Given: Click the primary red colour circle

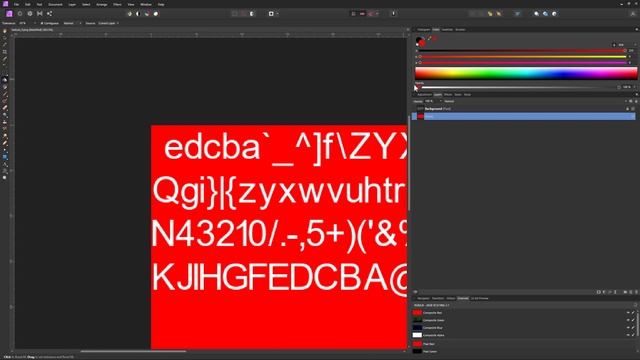Looking at the screenshot, I should [x=422, y=43].
